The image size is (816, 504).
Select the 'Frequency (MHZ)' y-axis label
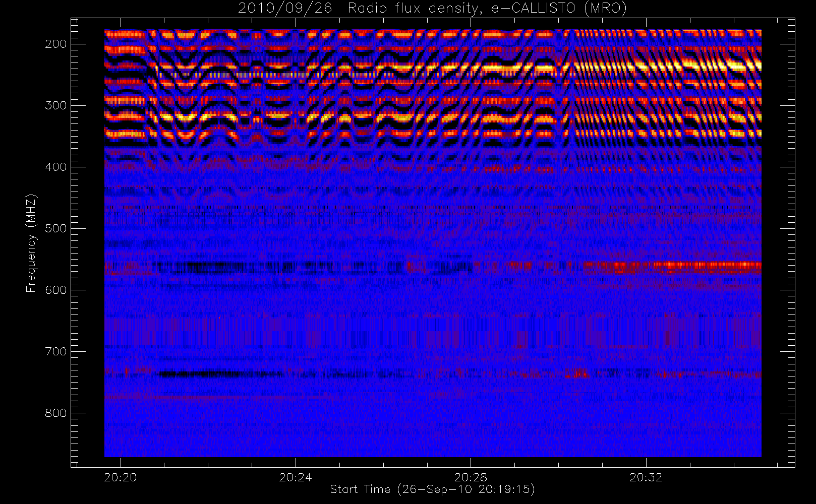(x=31, y=243)
